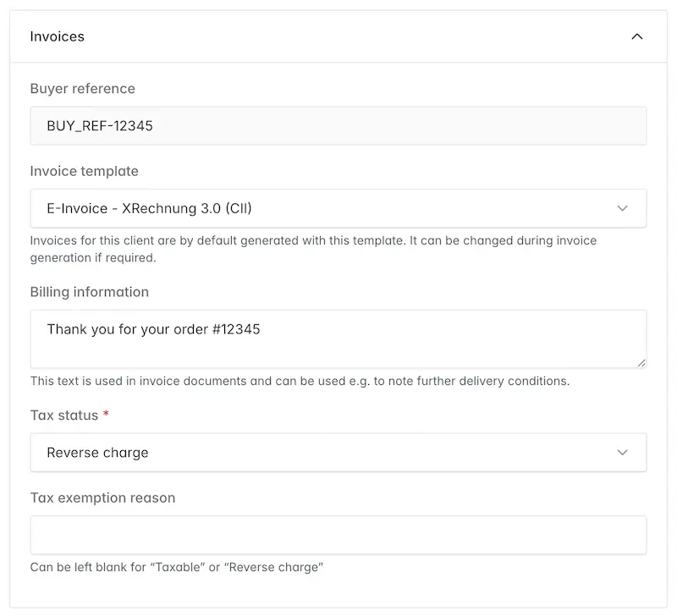This screenshot has width=677, height=616.
Task: Click the helper text below Invoice template
Action: click(313, 249)
